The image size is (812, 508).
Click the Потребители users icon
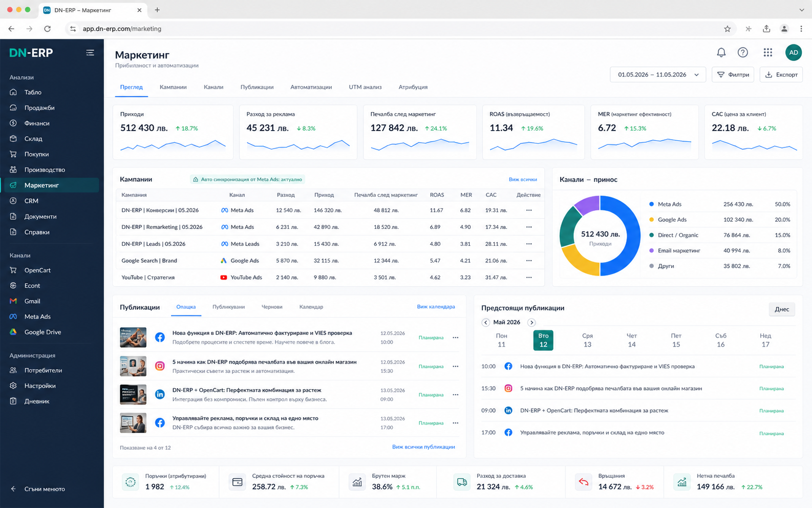(x=13, y=370)
